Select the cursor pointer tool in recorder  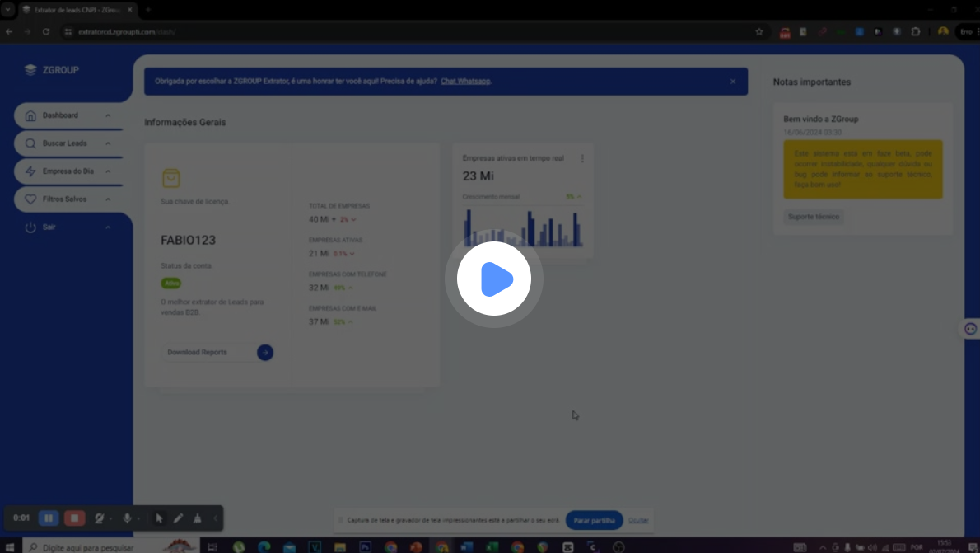click(159, 518)
